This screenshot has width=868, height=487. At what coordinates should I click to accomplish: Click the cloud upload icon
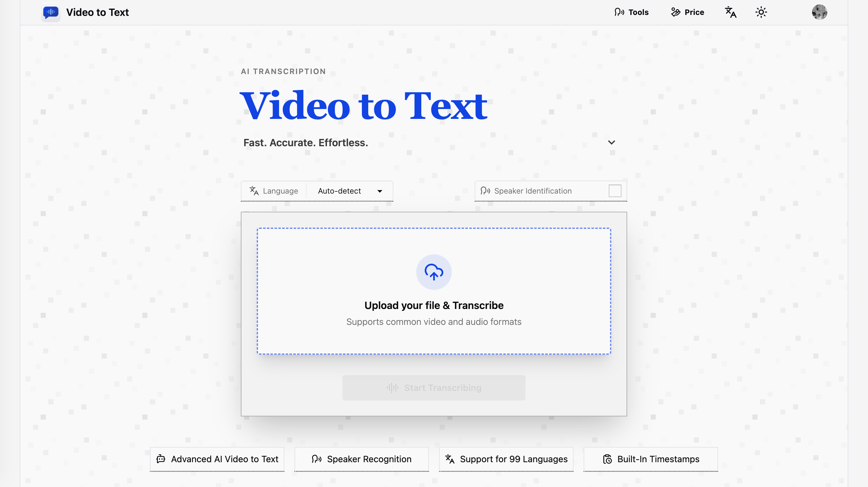pyautogui.click(x=434, y=272)
